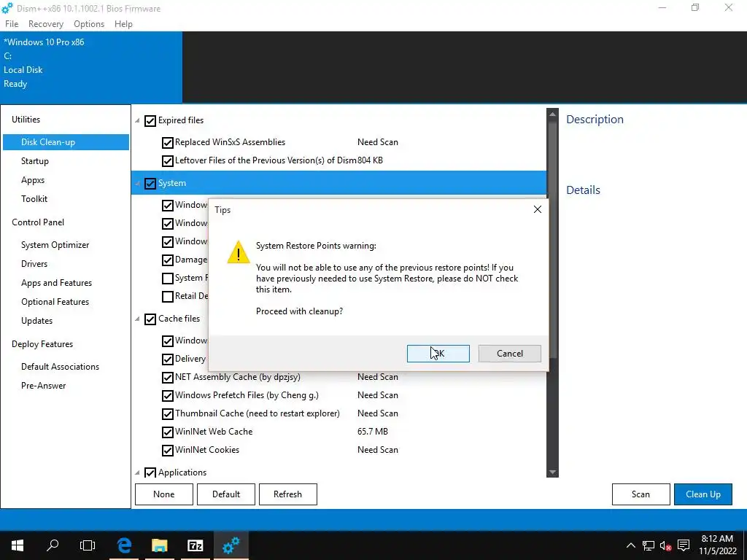The height and width of the screenshot is (560, 747).
Task: Select the Windows 10 Pro x86 image tile
Action: coord(91,67)
